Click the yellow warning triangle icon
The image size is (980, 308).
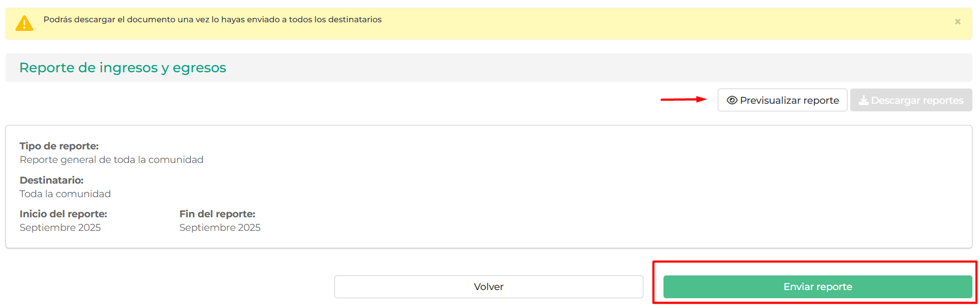(x=24, y=23)
